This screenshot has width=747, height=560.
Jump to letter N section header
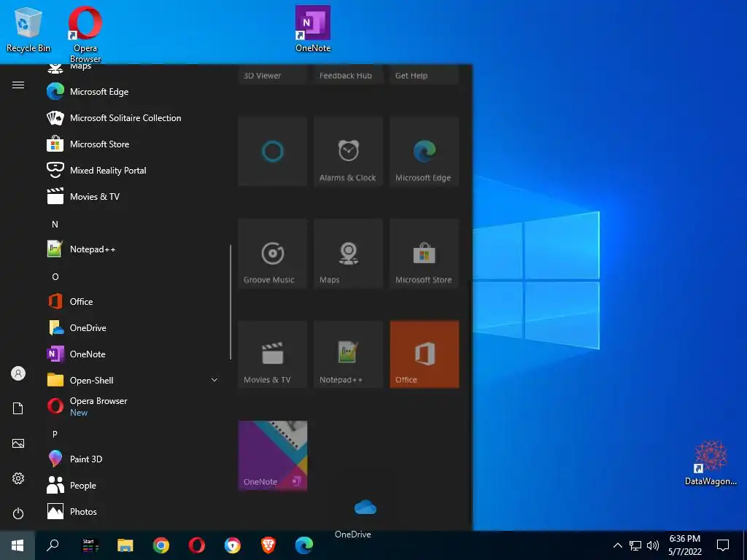(x=55, y=224)
